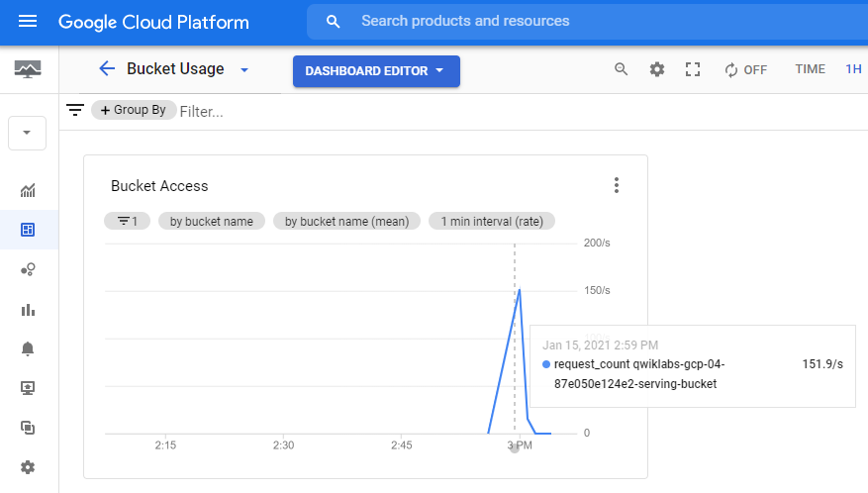Open bar chart sidebar icon
Viewport: 868px width, 493px height.
pos(28,310)
